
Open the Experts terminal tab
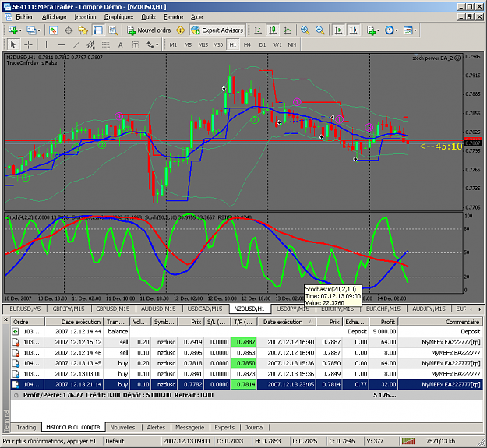224,428
